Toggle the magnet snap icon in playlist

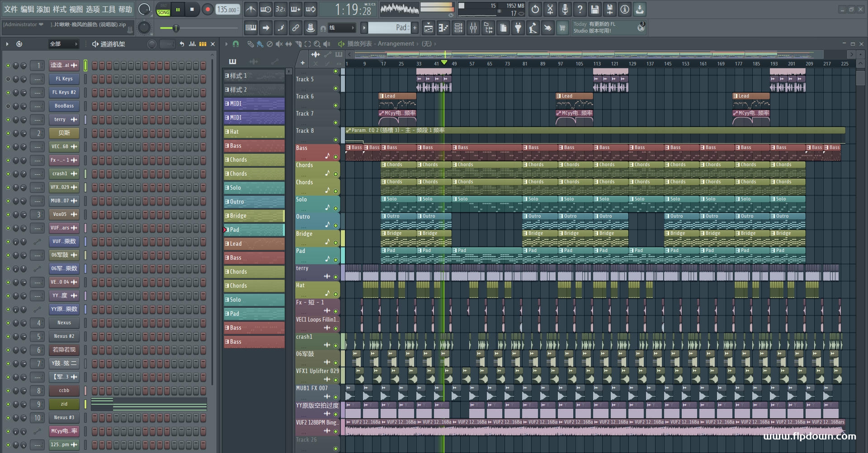pos(236,44)
